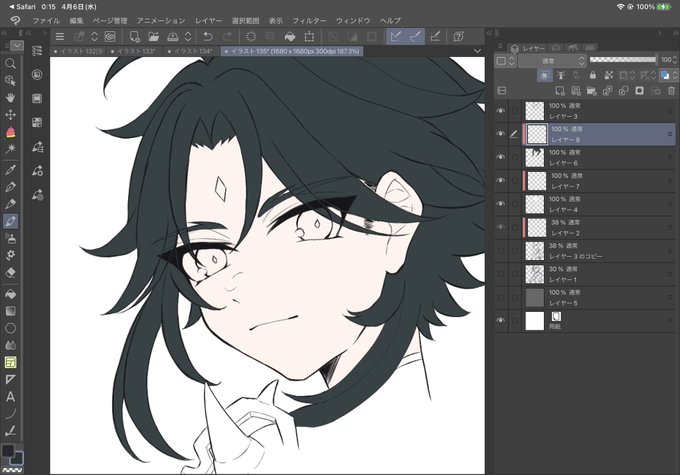Adjust the layer opacity slider
The width and height of the screenshot is (680, 475).
(623, 60)
